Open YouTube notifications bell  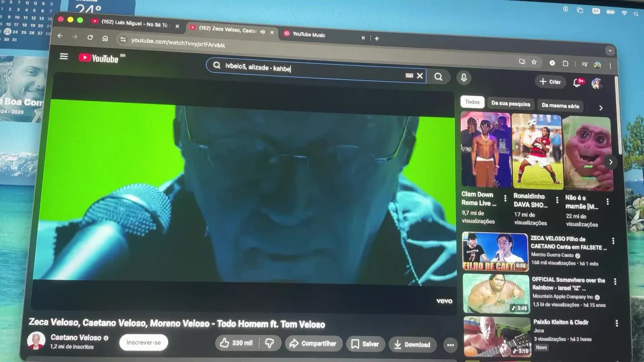[x=577, y=83]
